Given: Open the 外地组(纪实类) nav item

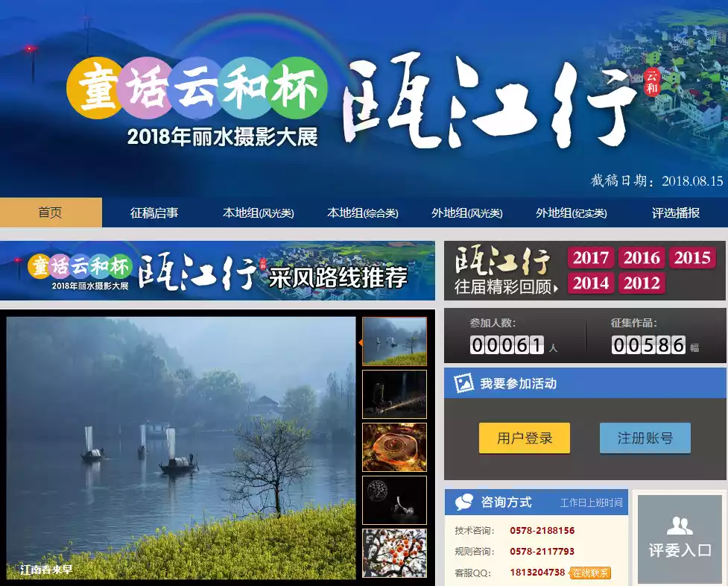Looking at the screenshot, I should coord(571,212).
